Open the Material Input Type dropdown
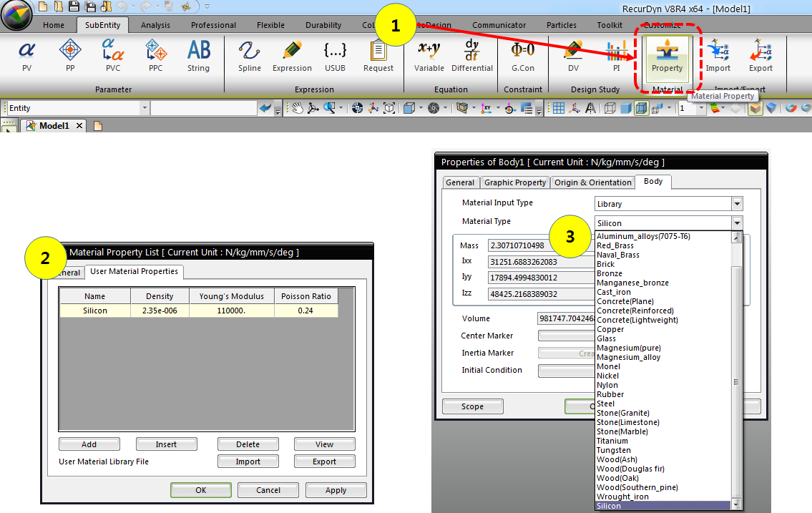This screenshot has width=812, height=513. click(x=737, y=203)
